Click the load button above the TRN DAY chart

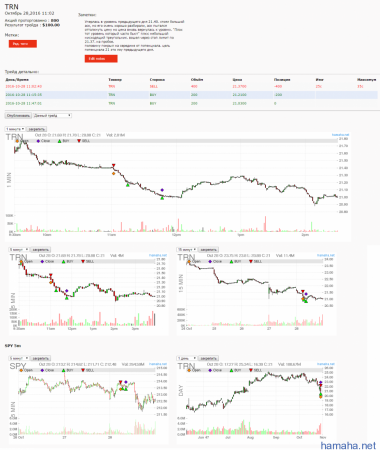(209, 358)
